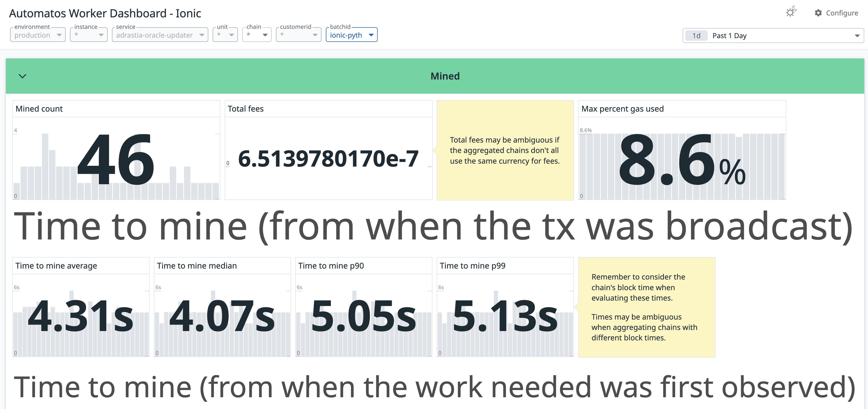Click the 1d time shortcut badge
This screenshot has width=868, height=409.
696,36
